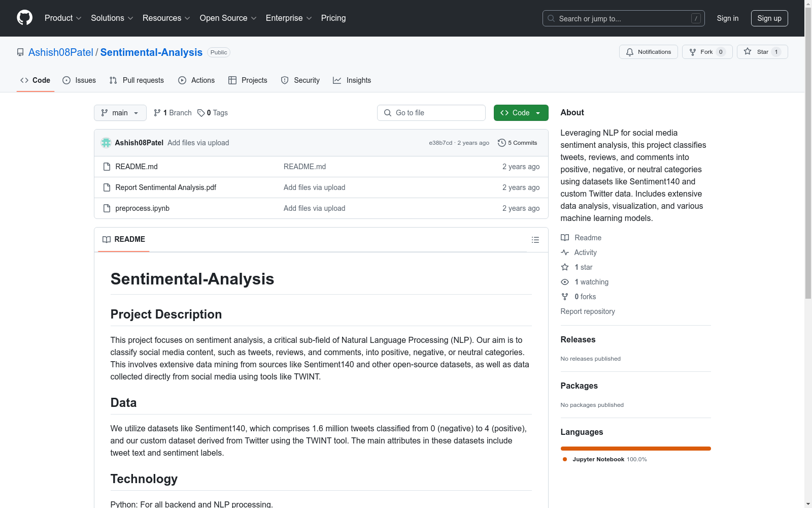Click the README.md commit message link
Viewport: 812px width, 508px height.
click(x=305, y=167)
